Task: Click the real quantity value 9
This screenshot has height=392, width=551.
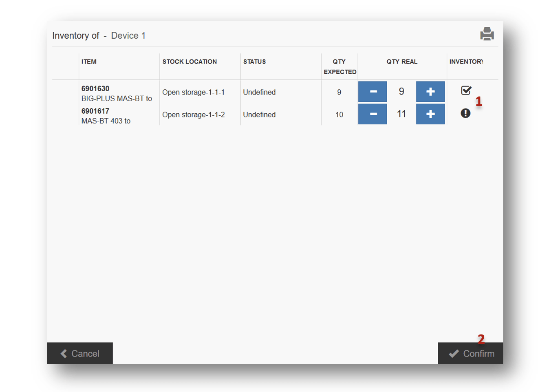Action: coord(401,92)
